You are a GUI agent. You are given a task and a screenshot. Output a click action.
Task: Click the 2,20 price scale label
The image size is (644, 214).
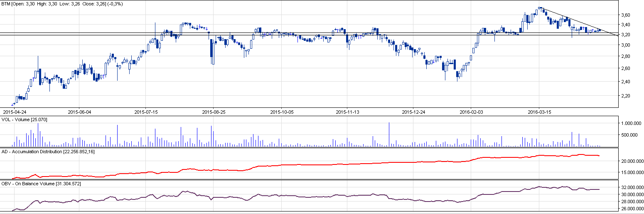(x=625, y=96)
